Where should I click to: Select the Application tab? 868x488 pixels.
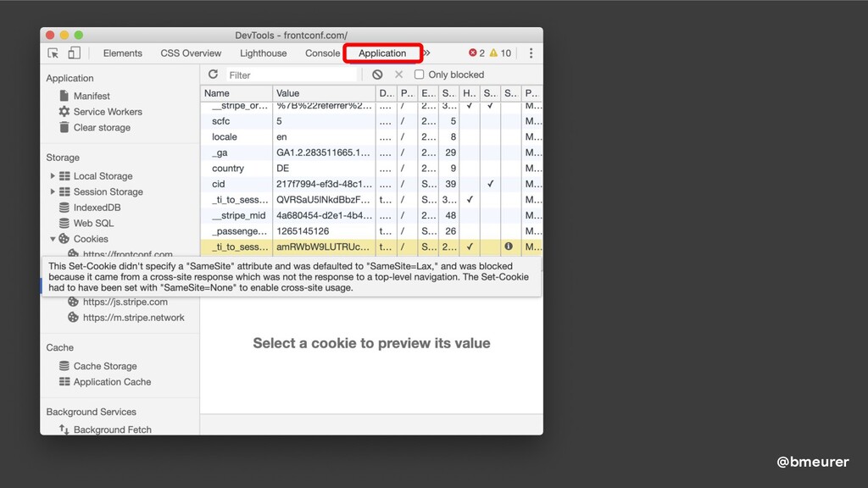coord(382,53)
